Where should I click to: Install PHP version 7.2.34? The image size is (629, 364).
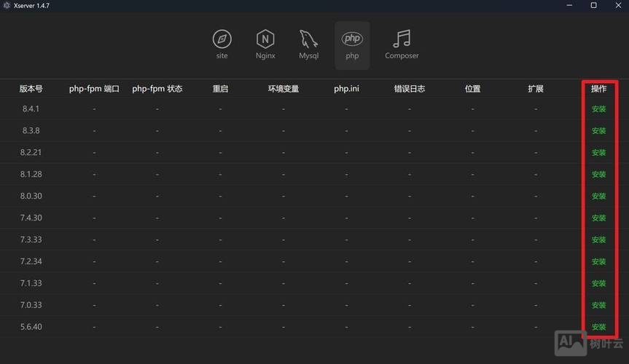tap(598, 261)
